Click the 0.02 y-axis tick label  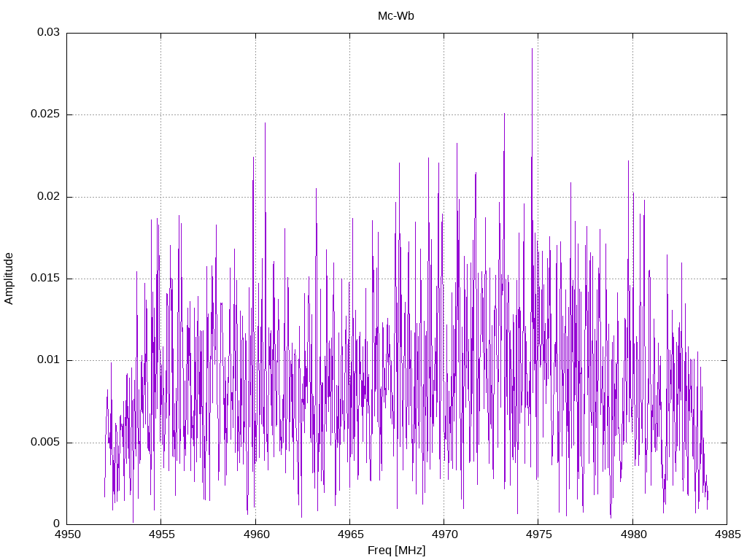point(49,197)
